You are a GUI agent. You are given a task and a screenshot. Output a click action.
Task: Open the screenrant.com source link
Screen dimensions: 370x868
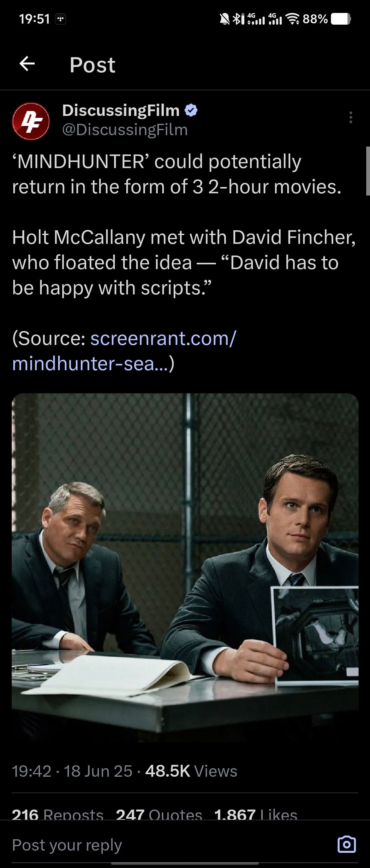click(x=124, y=351)
